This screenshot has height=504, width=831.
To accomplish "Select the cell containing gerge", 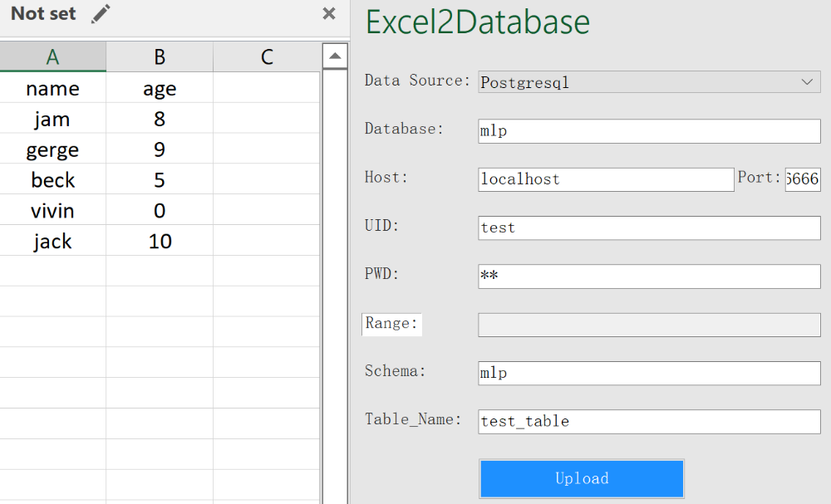I will click(52, 149).
